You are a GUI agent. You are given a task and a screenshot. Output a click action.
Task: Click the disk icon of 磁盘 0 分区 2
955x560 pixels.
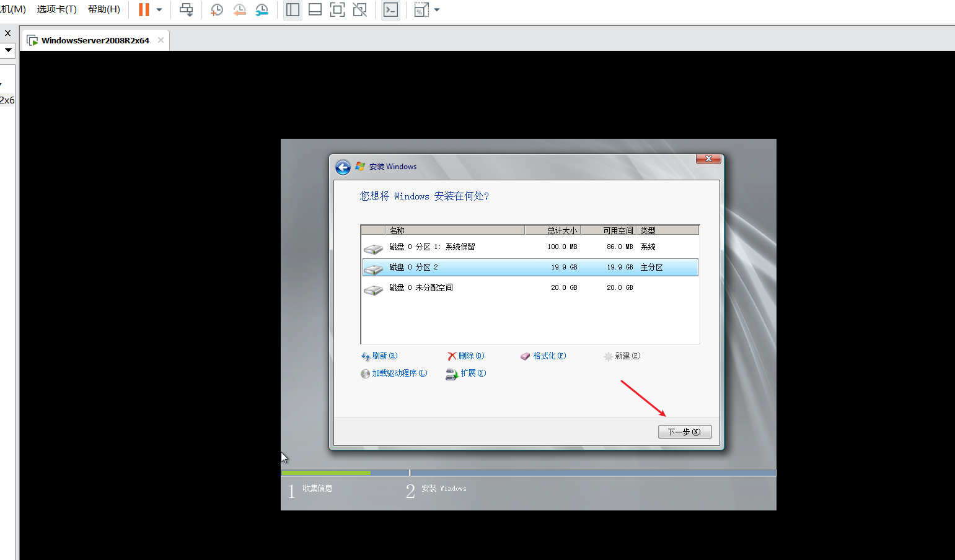click(373, 269)
